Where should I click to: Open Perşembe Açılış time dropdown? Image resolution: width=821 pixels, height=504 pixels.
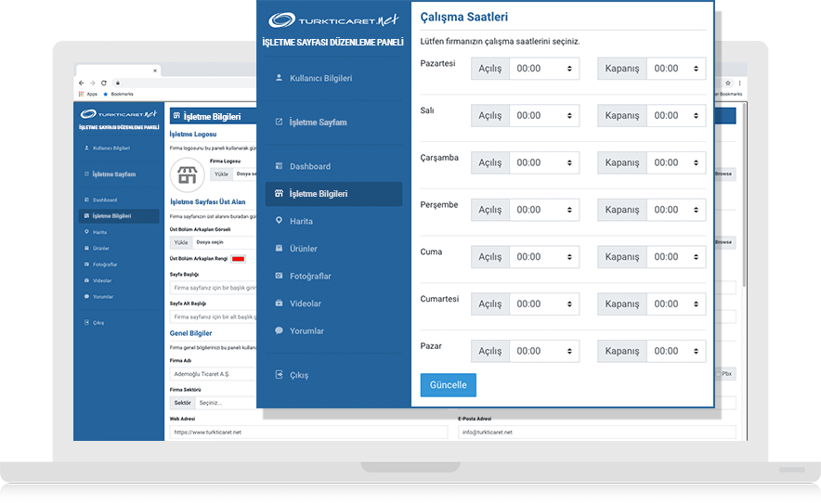click(544, 210)
